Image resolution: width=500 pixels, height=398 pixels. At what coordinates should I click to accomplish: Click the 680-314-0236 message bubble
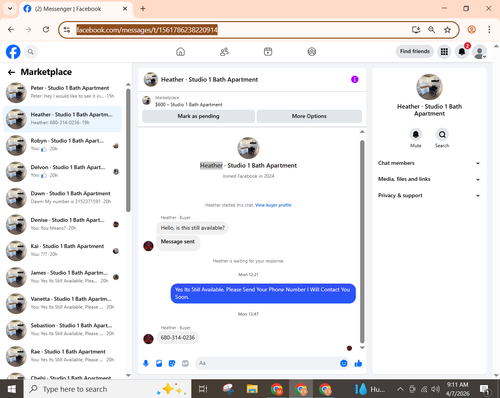(x=178, y=338)
